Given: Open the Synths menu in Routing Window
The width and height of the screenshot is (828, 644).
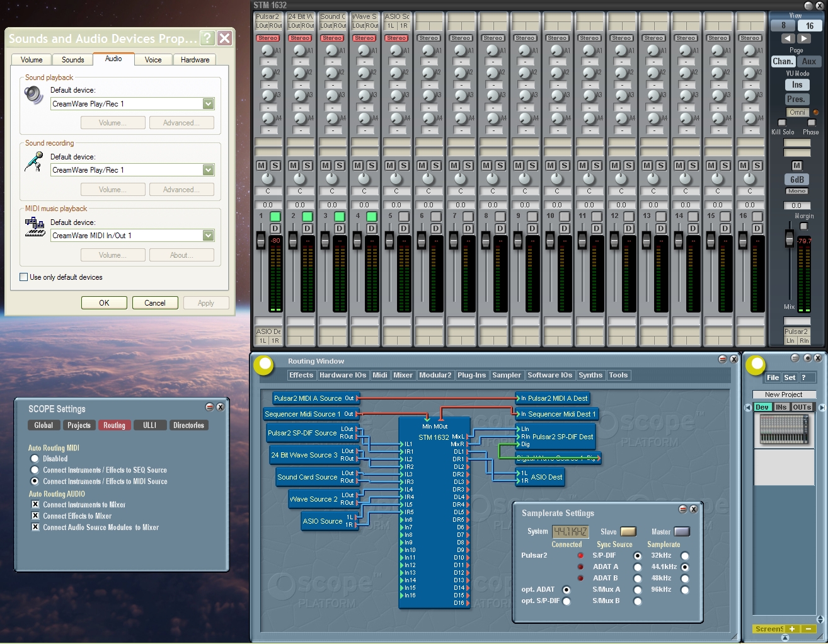Looking at the screenshot, I should tap(590, 375).
